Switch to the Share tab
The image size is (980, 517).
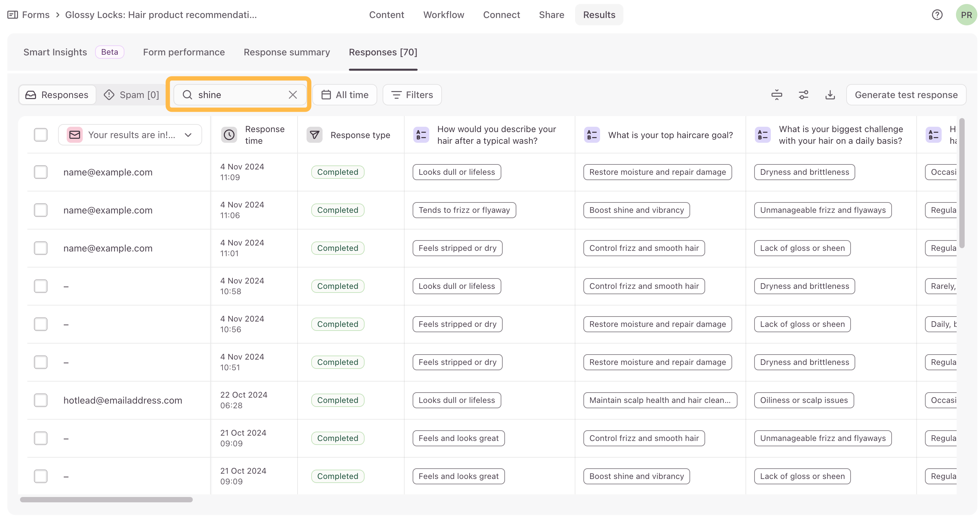pos(551,15)
